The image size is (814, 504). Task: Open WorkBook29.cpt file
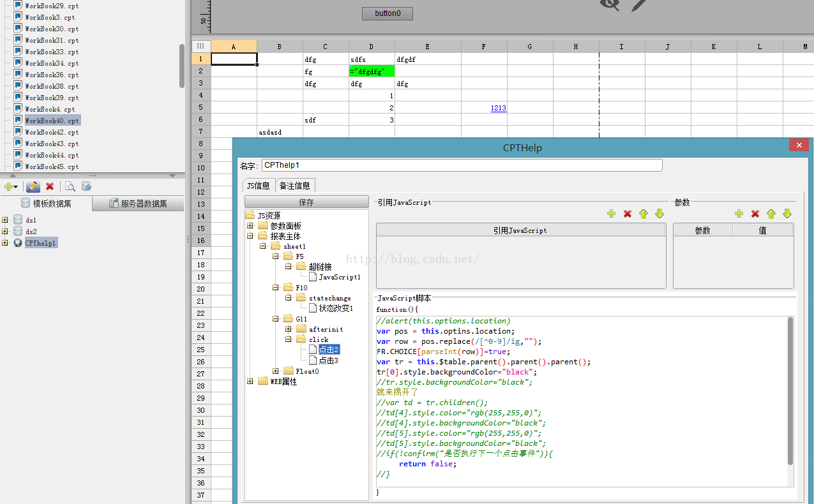tap(52, 6)
